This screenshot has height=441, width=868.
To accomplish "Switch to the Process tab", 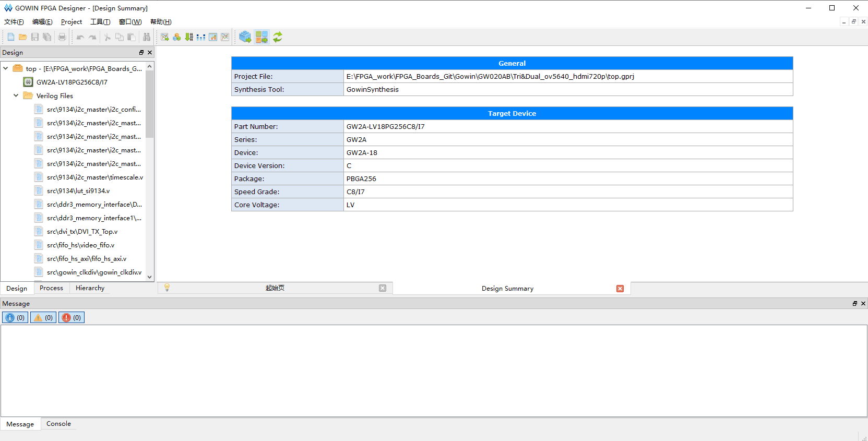I will (x=51, y=288).
